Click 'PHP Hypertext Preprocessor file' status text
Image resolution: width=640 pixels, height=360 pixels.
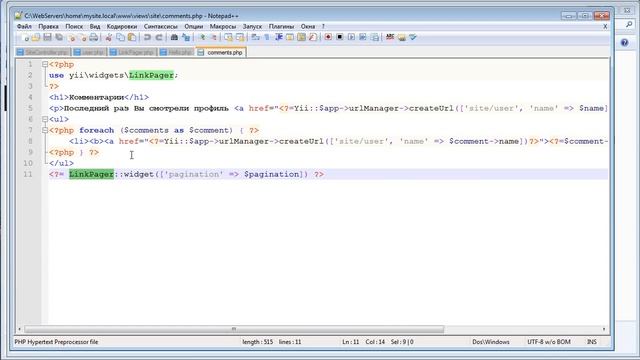pos(56,342)
